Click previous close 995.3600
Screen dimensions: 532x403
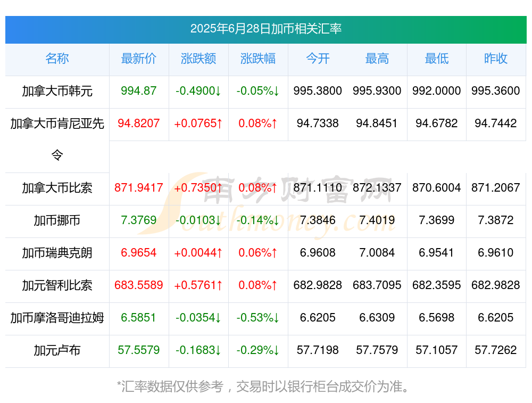click(496, 91)
